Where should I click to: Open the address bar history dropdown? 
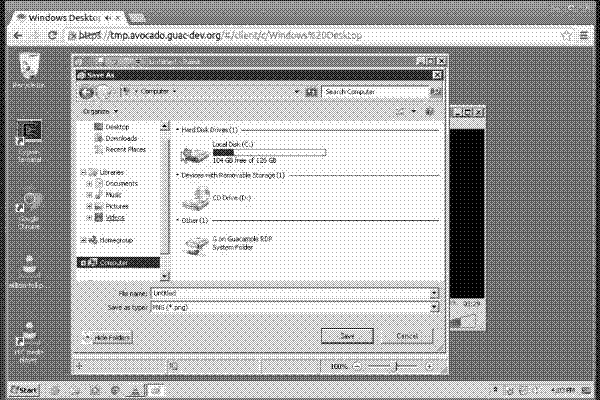(297, 92)
